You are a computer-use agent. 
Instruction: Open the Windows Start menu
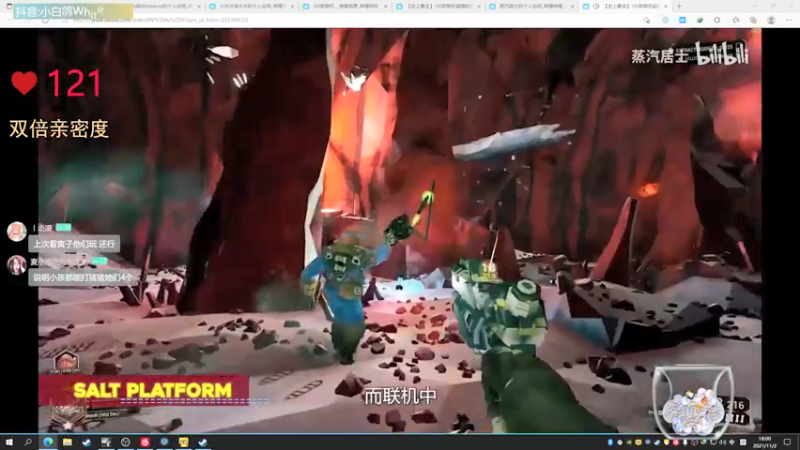coord(9,442)
